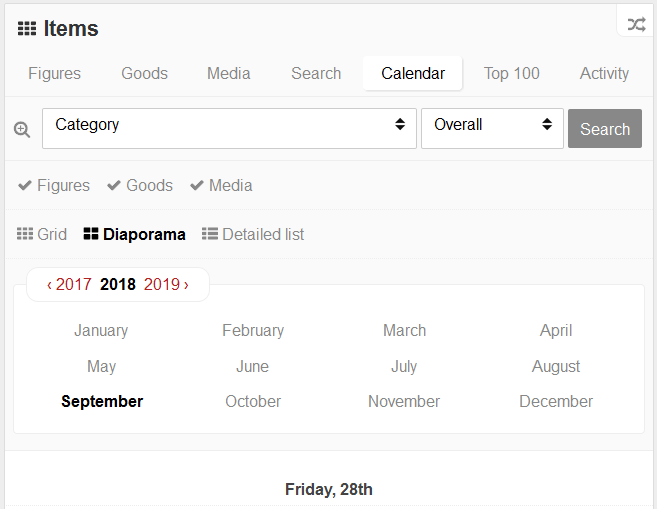Open the Top 100 tab
Image resolution: width=657 pixels, height=509 pixels.
point(511,73)
